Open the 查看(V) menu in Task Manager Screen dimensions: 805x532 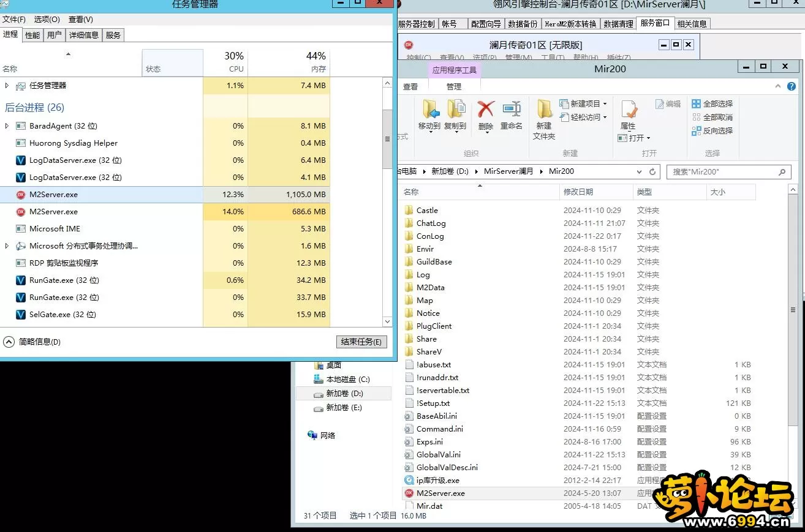pos(81,20)
